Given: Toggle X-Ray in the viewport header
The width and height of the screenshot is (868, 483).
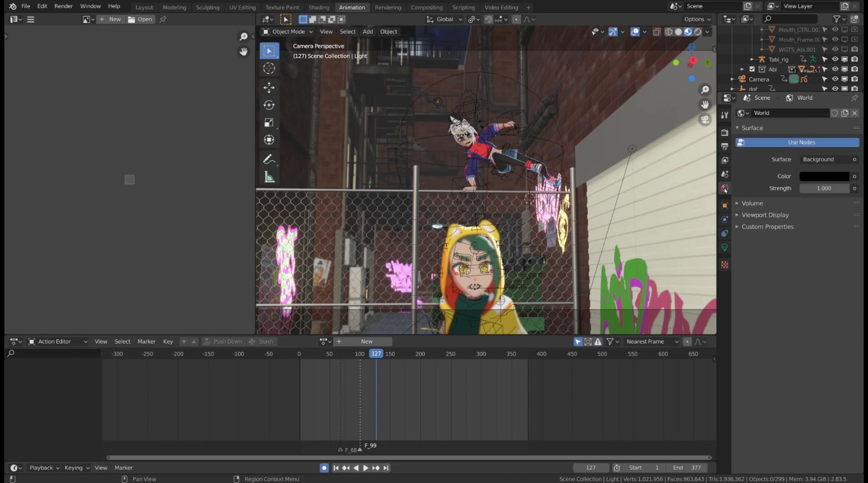Looking at the screenshot, I should pos(657,32).
